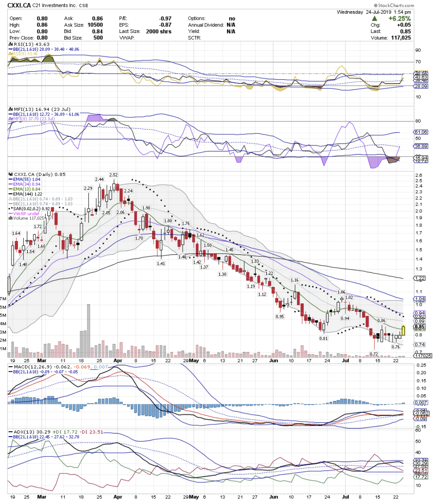
Task: Click the Ask Size value 10500
Action: click(95, 25)
